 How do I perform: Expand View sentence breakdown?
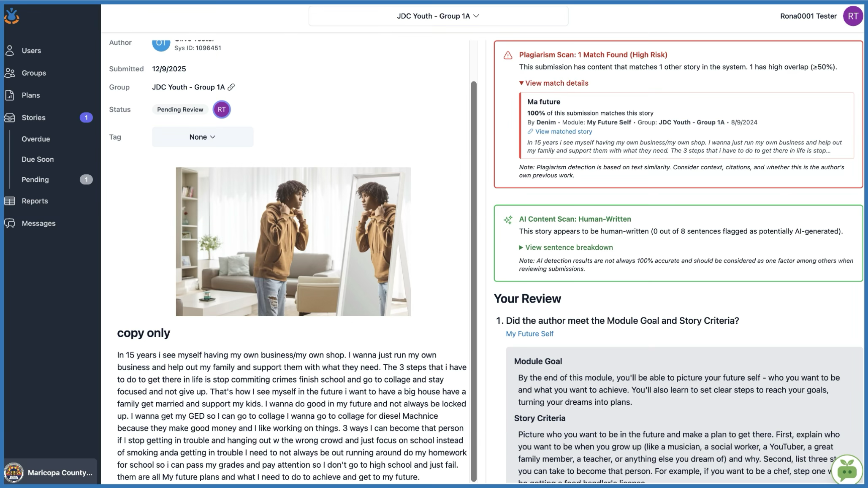[x=566, y=247]
